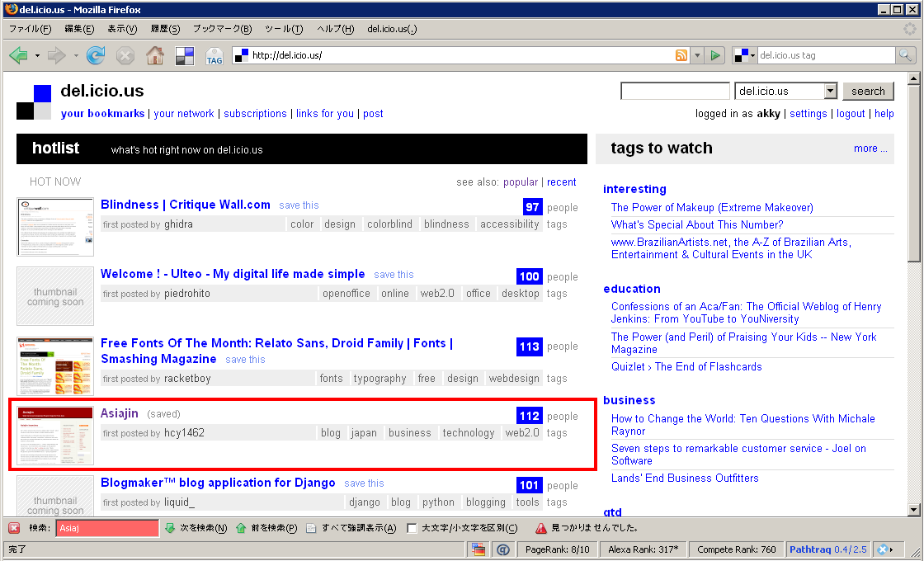This screenshot has width=924, height=561.
Task: Open the del.icio.us bookmarks toolbar icon
Action: click(x=185, y=56)
